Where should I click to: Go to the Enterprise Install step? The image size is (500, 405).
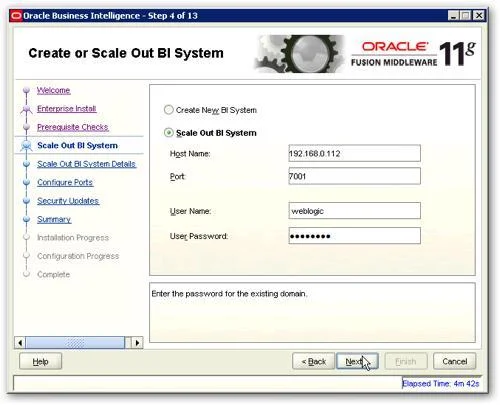tap(67, 109)
